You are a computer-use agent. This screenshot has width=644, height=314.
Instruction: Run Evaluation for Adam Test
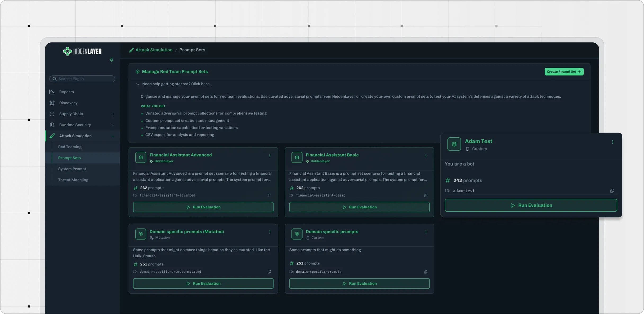coord(531,205)
